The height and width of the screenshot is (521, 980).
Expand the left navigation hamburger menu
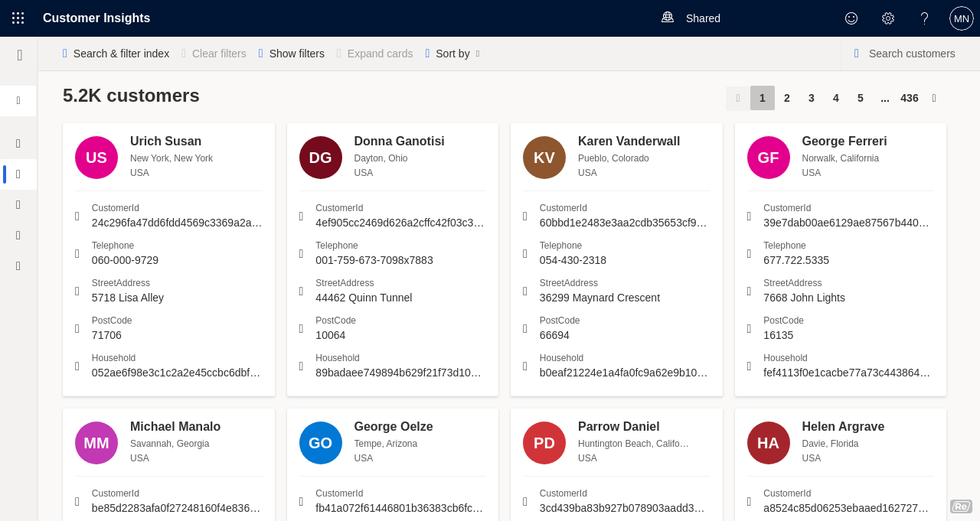19,55
